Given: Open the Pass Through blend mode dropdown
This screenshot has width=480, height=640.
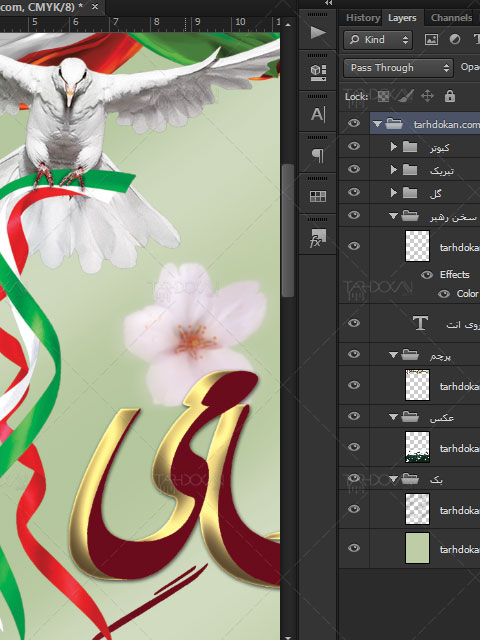Looking at the screenshot, I should point(398,68).
